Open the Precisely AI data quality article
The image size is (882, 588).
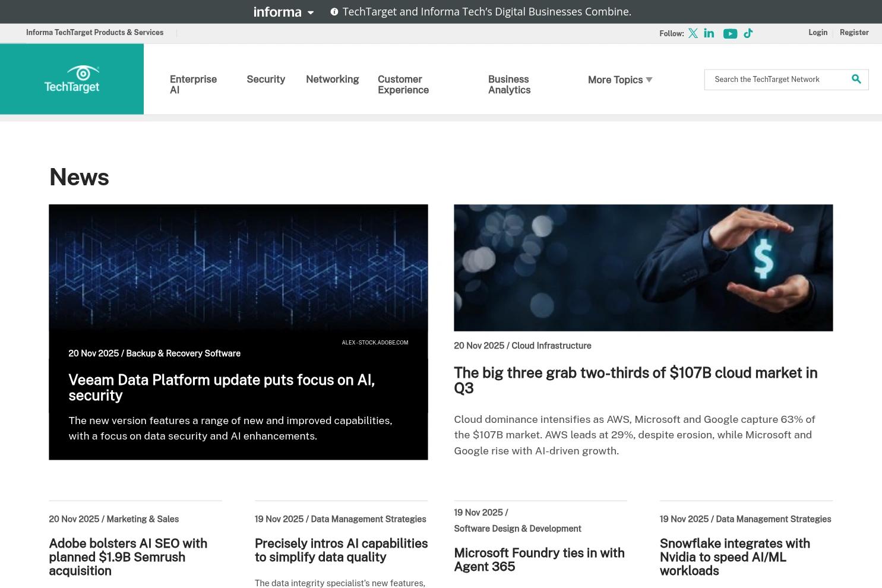341,551
